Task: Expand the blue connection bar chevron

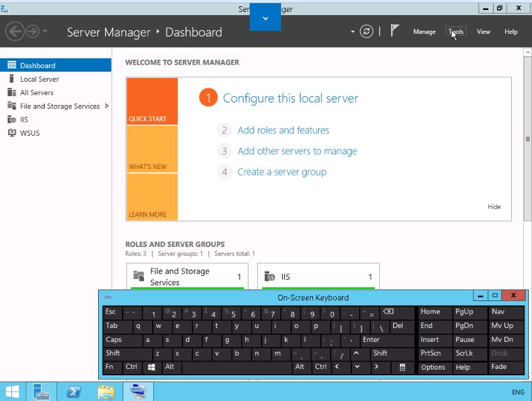Action: click(x=265, y=18)
